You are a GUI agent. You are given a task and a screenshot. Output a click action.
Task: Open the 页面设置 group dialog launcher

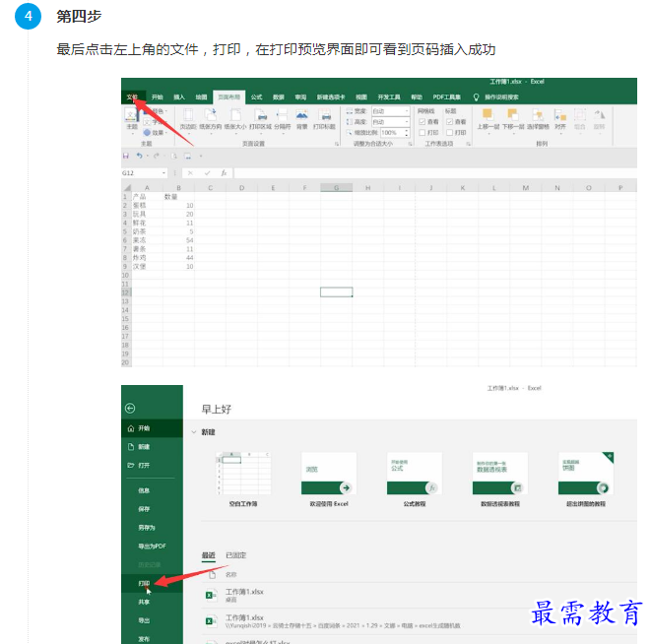point(337,144)
